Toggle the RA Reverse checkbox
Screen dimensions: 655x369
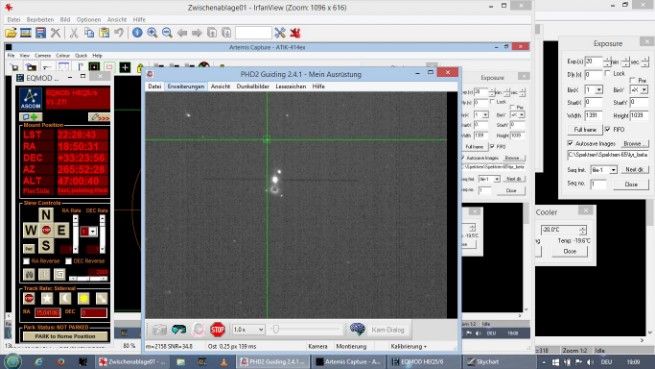[x=26, y=261]
